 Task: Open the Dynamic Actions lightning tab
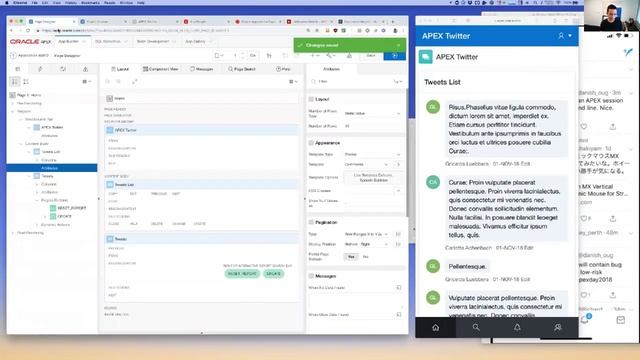point(40,69)
